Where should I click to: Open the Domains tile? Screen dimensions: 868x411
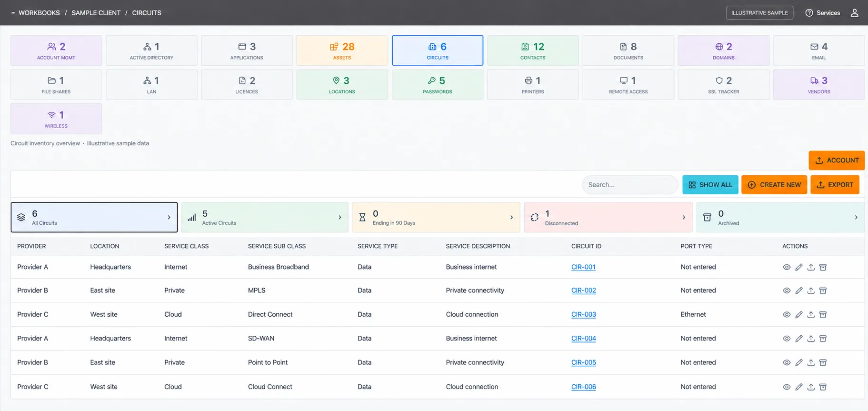724,50
